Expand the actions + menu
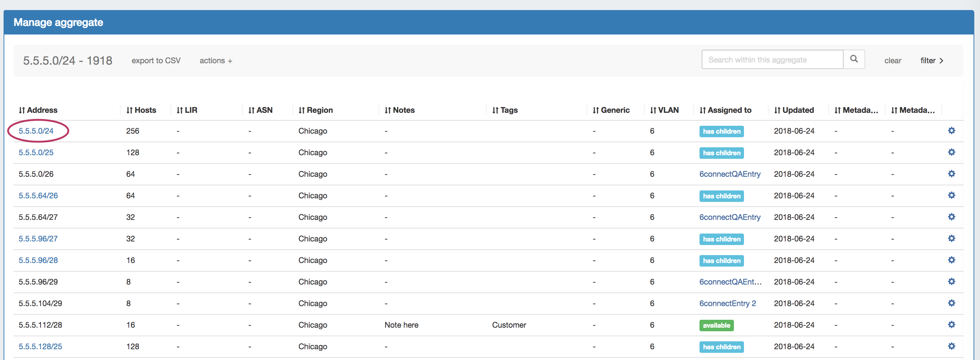 pos(216,61)
